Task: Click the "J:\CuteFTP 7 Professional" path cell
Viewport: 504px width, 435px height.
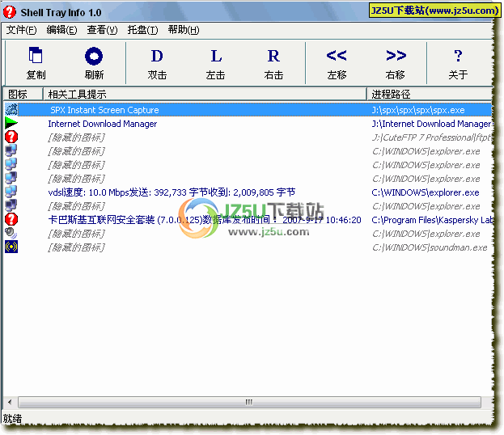Action: click(x=432, y=137)
